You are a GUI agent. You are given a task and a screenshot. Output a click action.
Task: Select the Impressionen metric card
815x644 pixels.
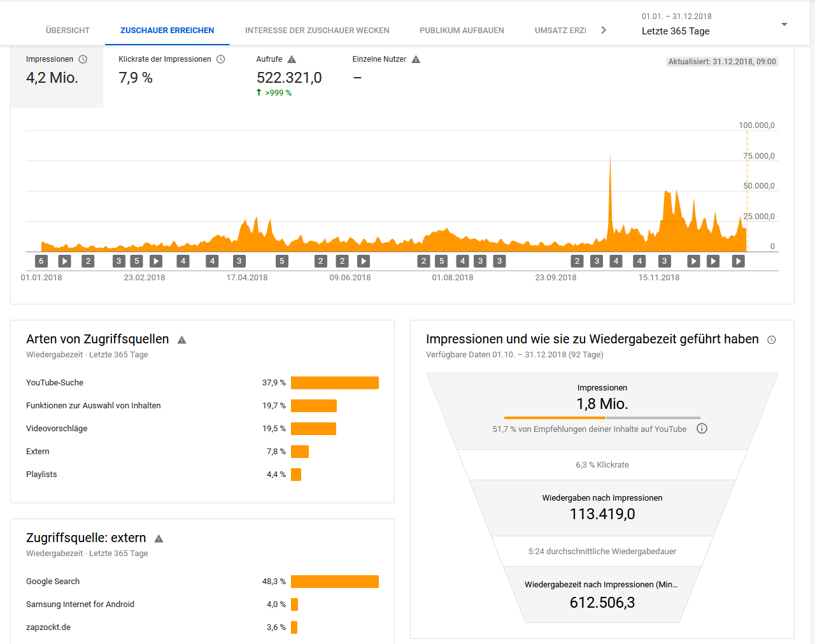[x=57, y=76]
